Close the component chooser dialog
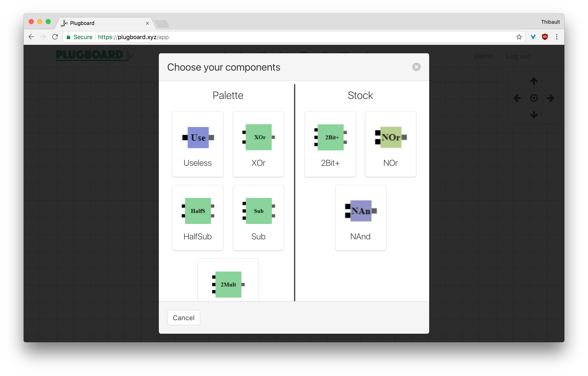Viewport: 588px width, 376px height. (416, 67)
